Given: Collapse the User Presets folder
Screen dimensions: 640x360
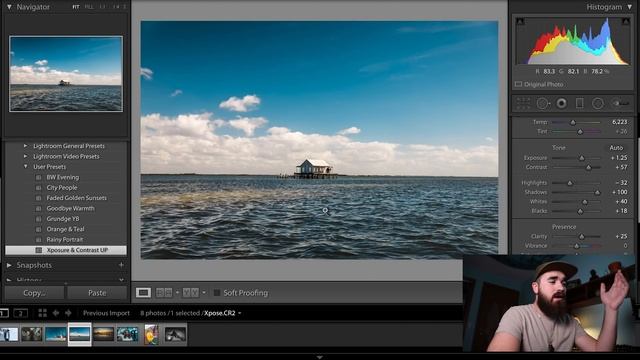Looking at the screenshot, I should tap(25, 167).
